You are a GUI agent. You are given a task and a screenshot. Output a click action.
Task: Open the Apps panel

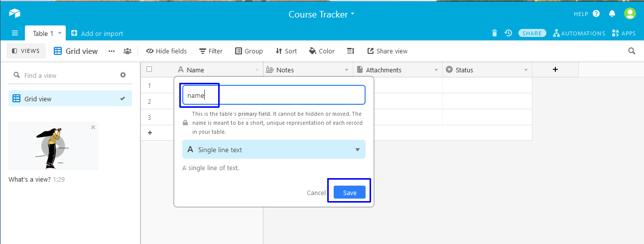tap(624, 33)
